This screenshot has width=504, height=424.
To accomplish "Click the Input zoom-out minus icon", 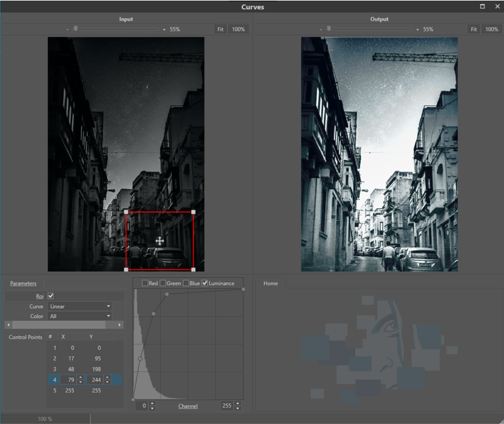I will pos(67,29).
